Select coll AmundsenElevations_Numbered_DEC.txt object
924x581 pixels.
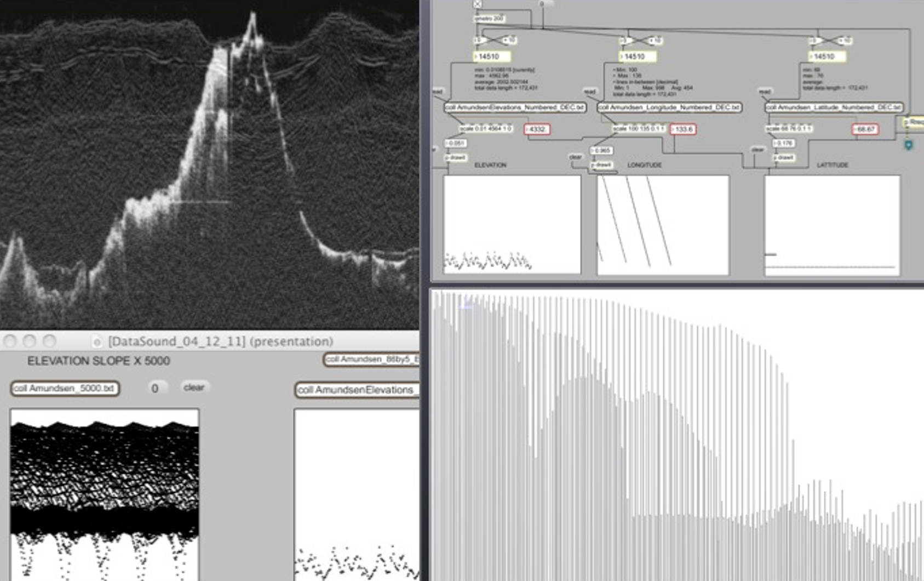515,107
